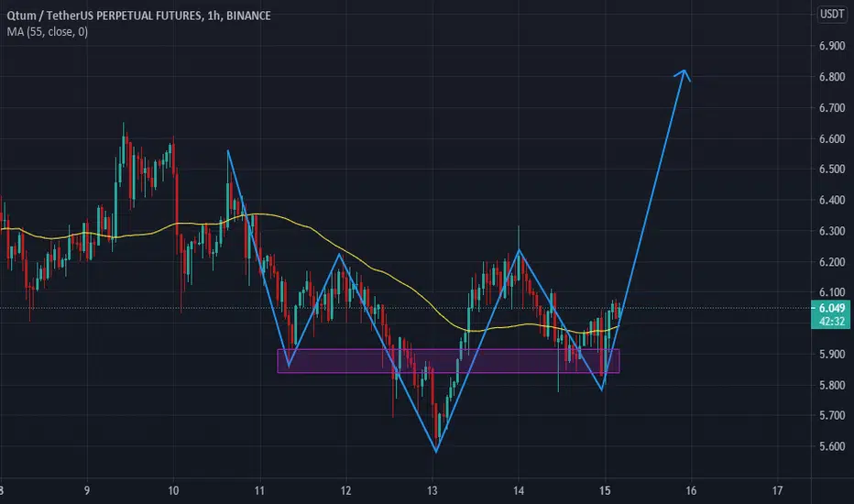Screen dimensions: 854x504
Task: Click the 6.600 price axis label
Action: 832,139
